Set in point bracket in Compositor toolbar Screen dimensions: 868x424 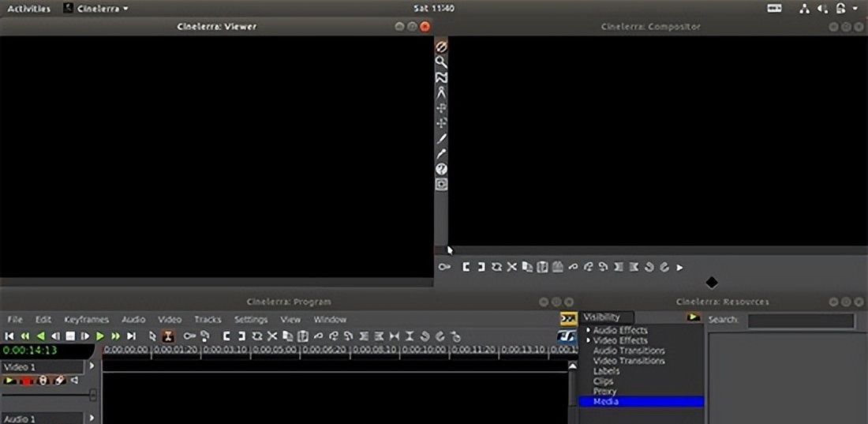tap(466, 267)
